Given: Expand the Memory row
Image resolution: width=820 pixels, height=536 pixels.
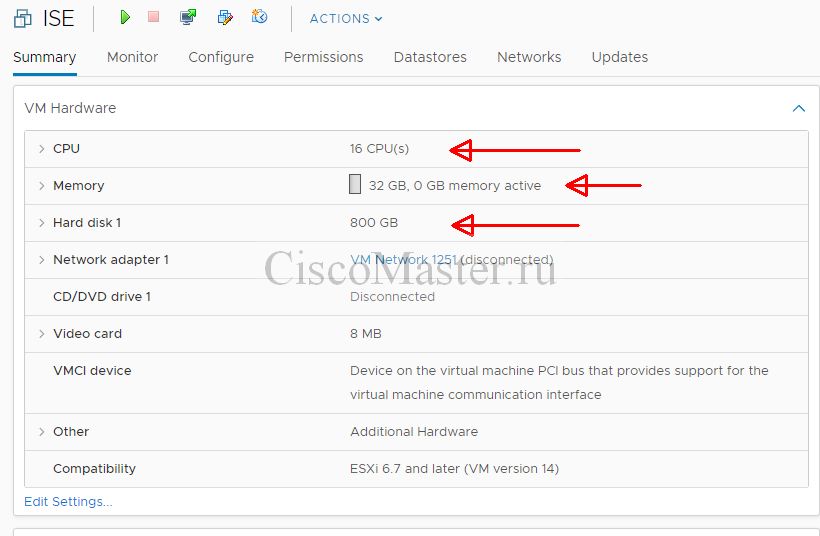Looking at the screenshot, I should 41,186.
